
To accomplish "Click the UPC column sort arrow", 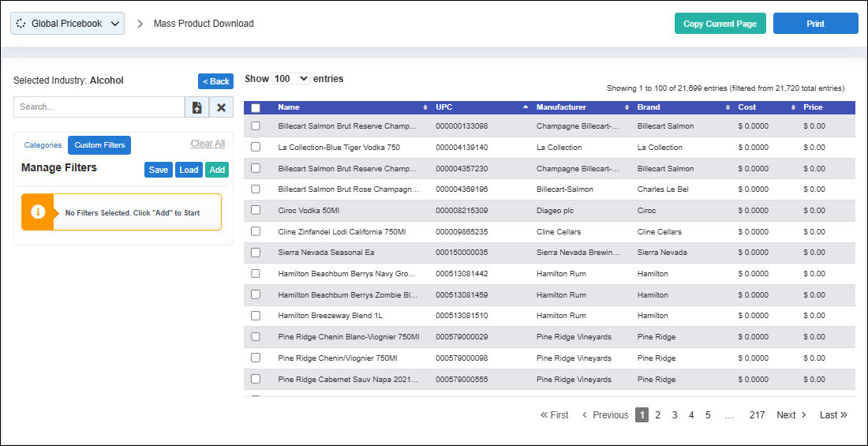I will coord(526,107).
